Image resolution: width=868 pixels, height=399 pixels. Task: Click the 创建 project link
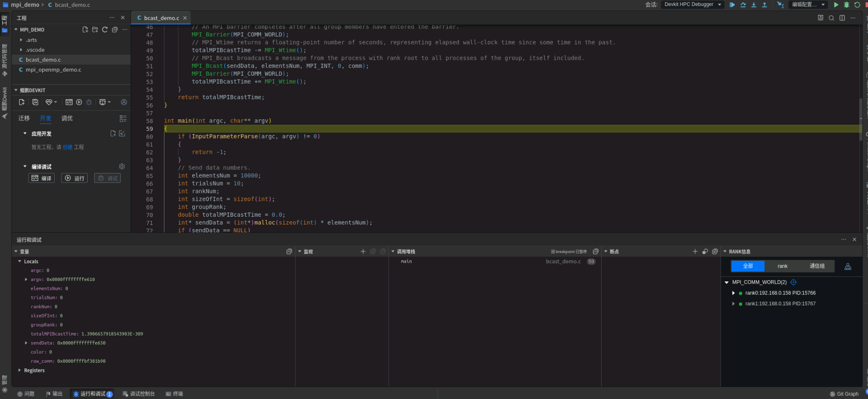pyautogui.click(x=68, y=147)
